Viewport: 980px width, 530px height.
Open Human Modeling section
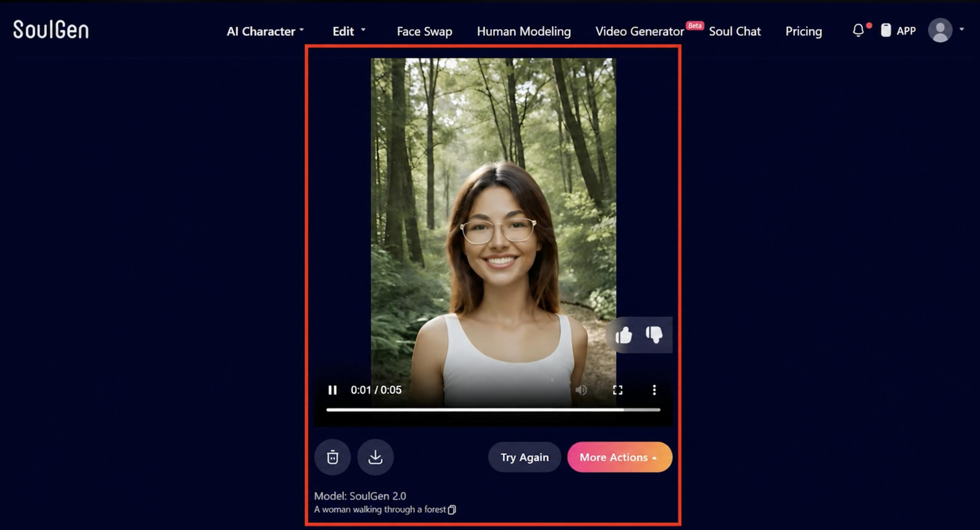pos(523,31)
